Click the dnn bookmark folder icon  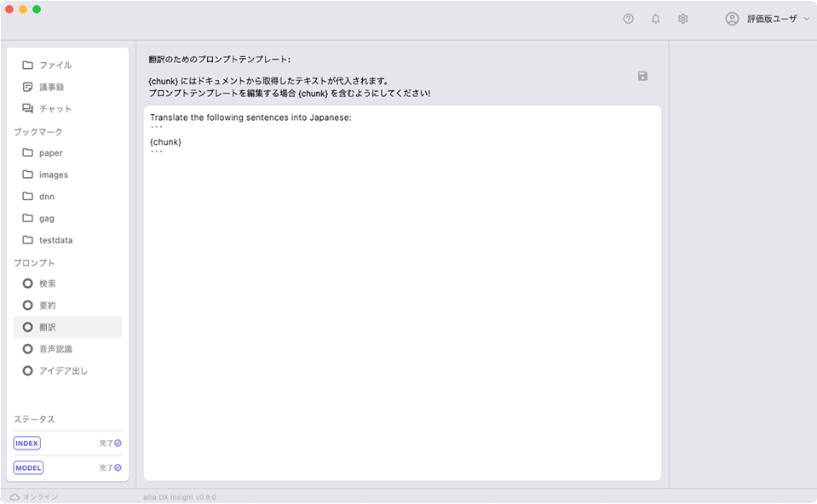27,197
